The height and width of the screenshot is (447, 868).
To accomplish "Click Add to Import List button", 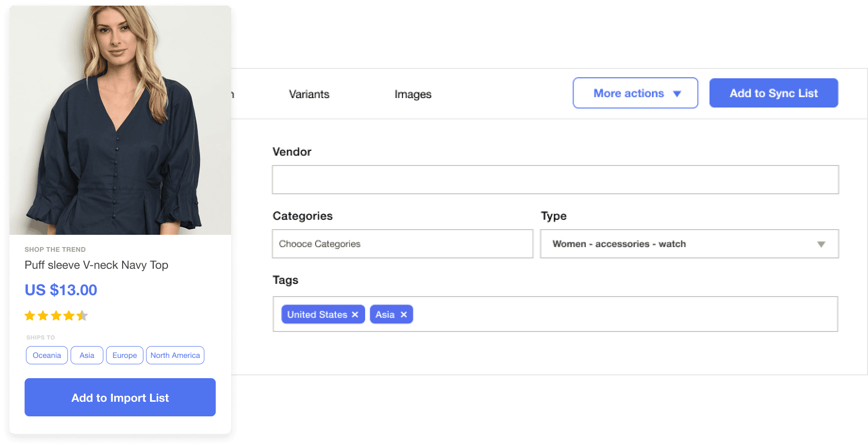I will click(x=120, y=397).
